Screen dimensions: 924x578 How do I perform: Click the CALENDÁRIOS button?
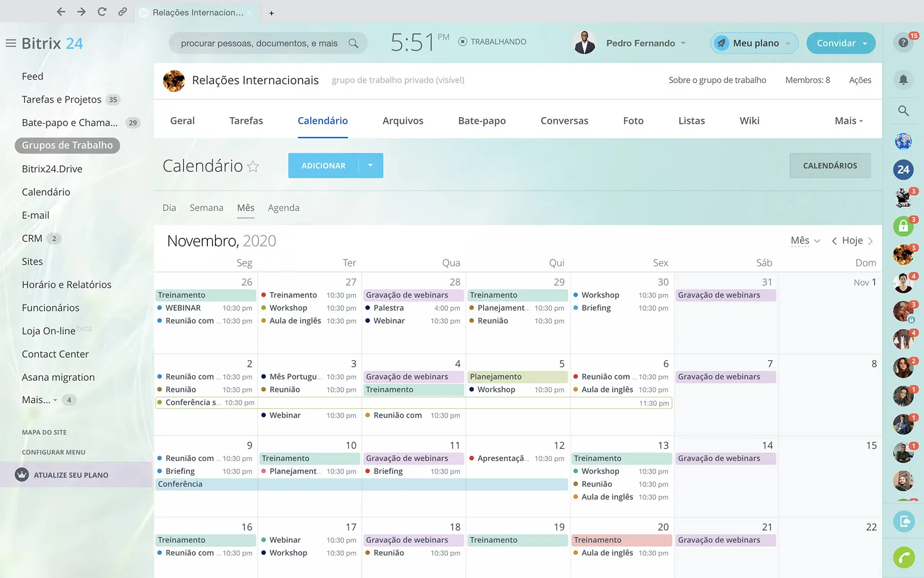[x=830, y=165]
